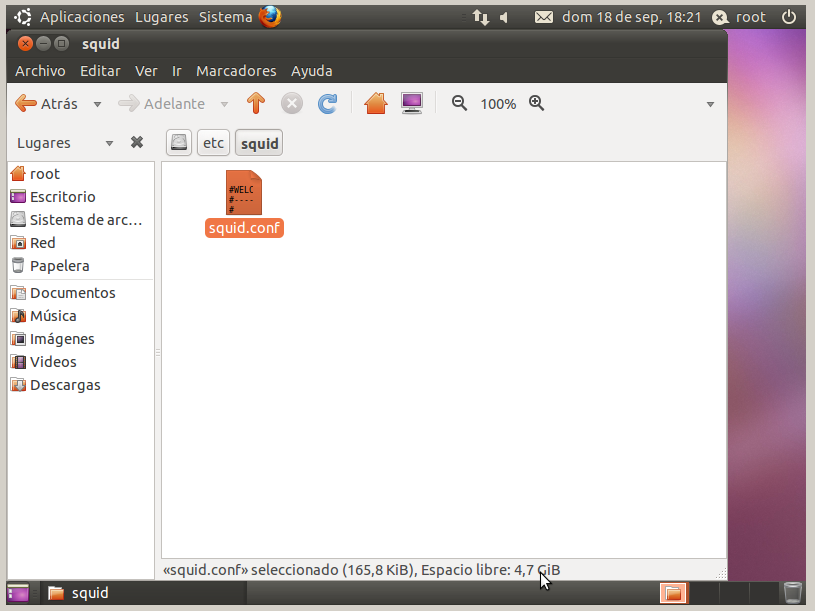
Task: Click the network connection indicator
Action: click(481, 17)
